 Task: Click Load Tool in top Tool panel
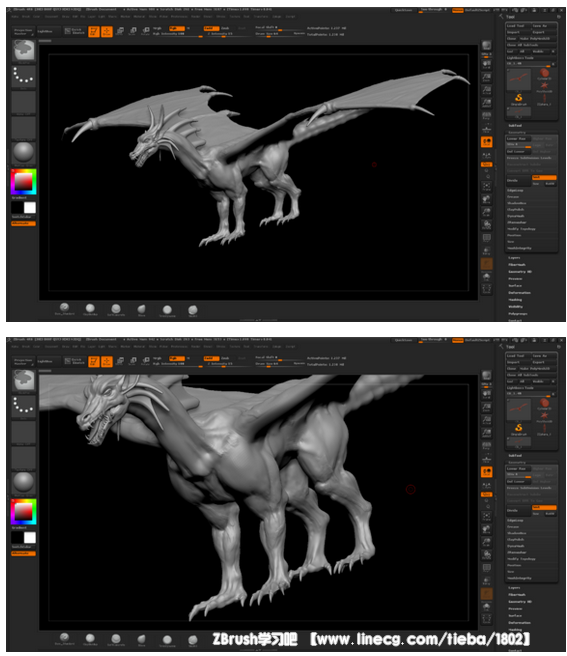coord(518,26)
